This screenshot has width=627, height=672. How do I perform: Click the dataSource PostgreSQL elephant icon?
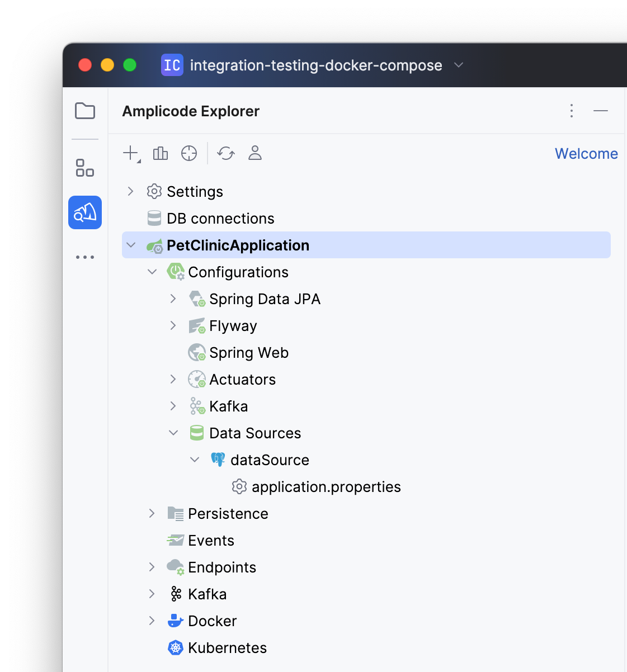[218, 460]
